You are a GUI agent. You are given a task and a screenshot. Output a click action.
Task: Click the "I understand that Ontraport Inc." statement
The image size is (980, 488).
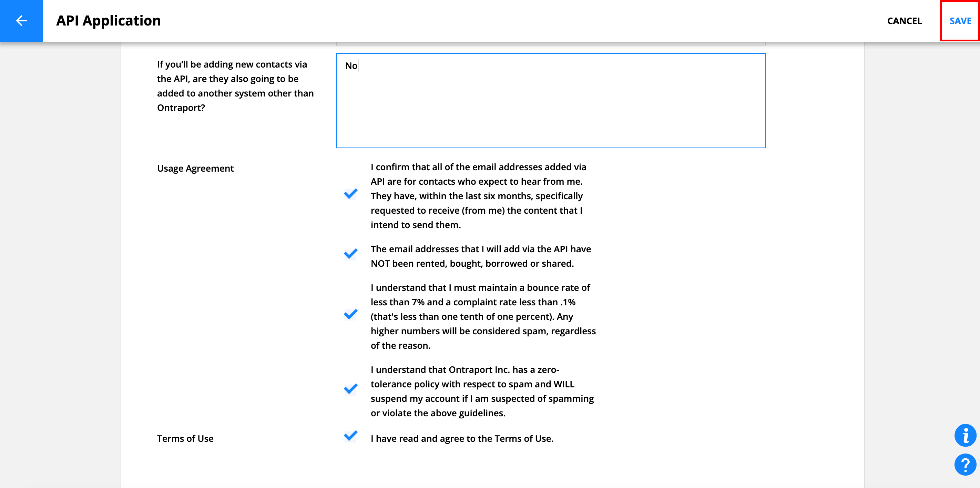pyautogui.click(x=482, y=392)
